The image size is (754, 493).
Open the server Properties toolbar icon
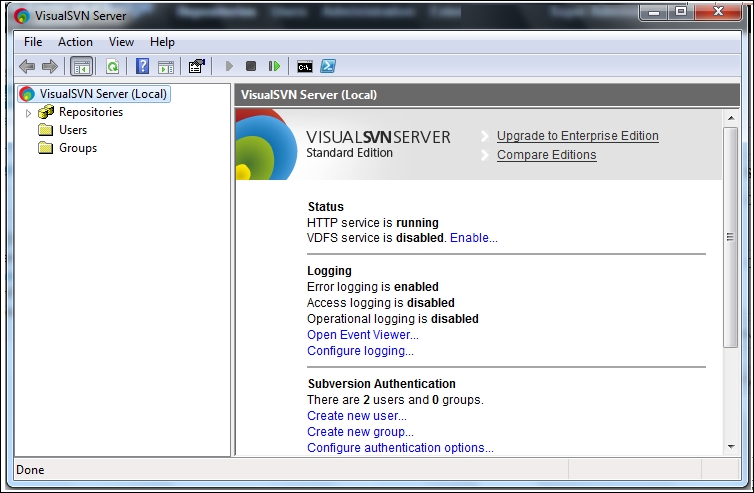196,66
